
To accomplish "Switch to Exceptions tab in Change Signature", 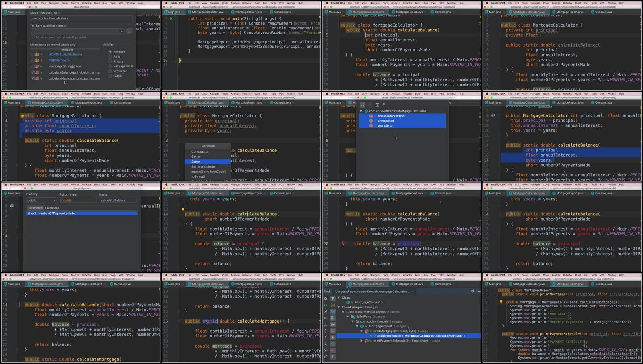I will click(52, 208).
